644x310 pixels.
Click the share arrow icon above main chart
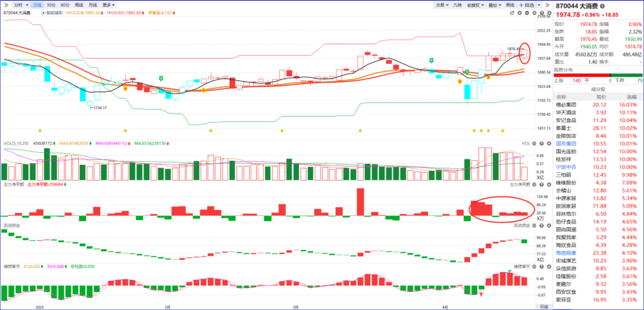pos(512,13)
